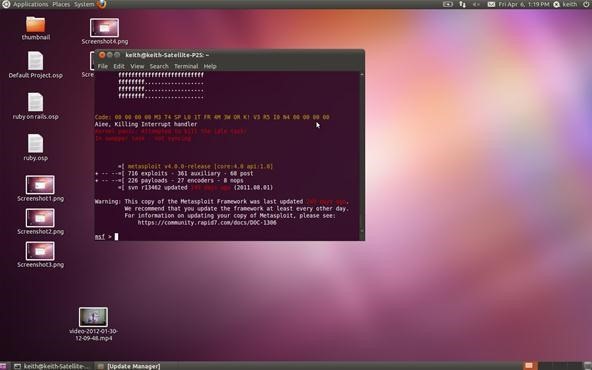Viewport: 592px width, 370px height.
Task: Open the Places menu
Action: pos(61,4)
